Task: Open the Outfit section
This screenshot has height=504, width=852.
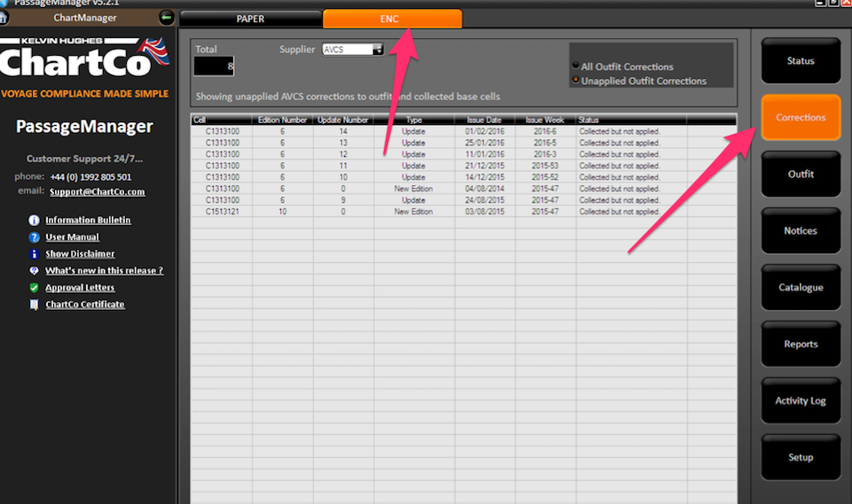Action: pos(801,174)
